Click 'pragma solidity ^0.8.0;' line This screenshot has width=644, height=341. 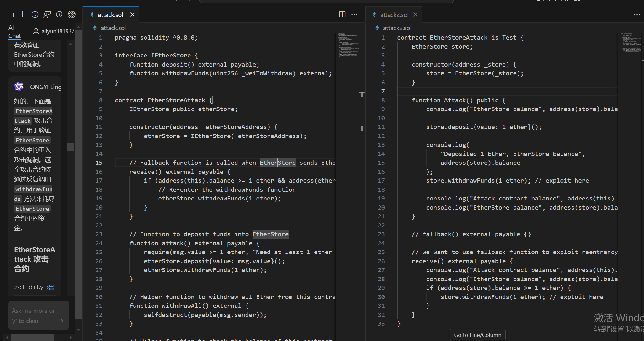156,37
